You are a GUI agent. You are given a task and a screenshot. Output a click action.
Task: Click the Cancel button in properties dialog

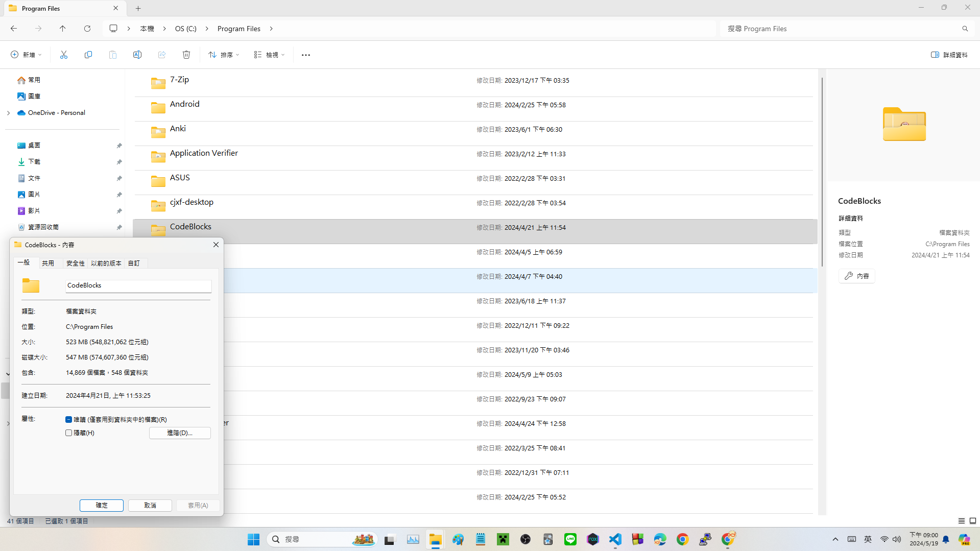(x=150, y=505)
